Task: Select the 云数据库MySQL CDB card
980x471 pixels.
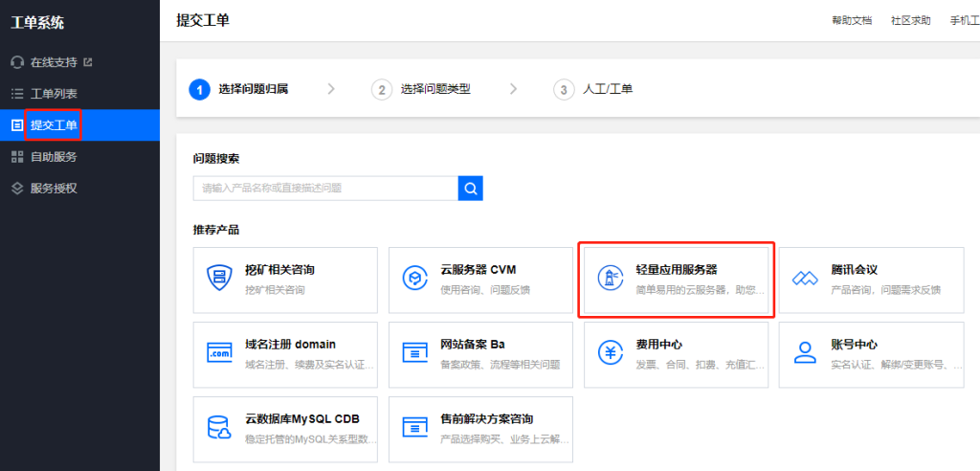Action: tap(285, 429)
